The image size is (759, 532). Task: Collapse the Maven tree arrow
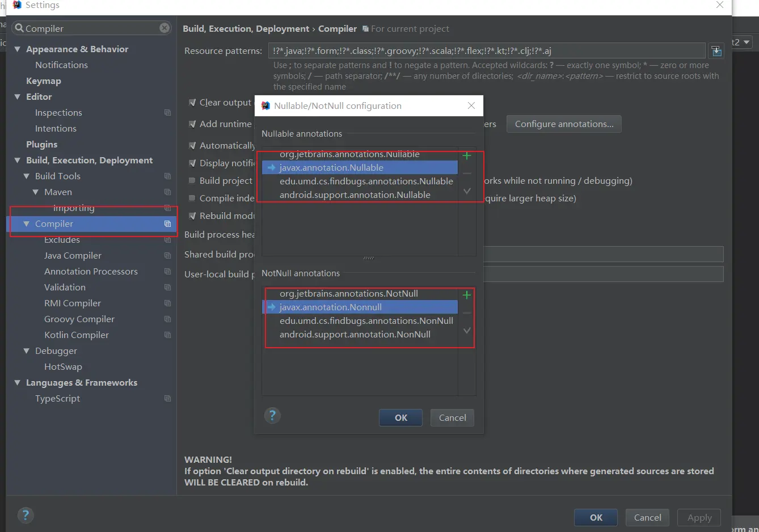[x=35, y=192]
